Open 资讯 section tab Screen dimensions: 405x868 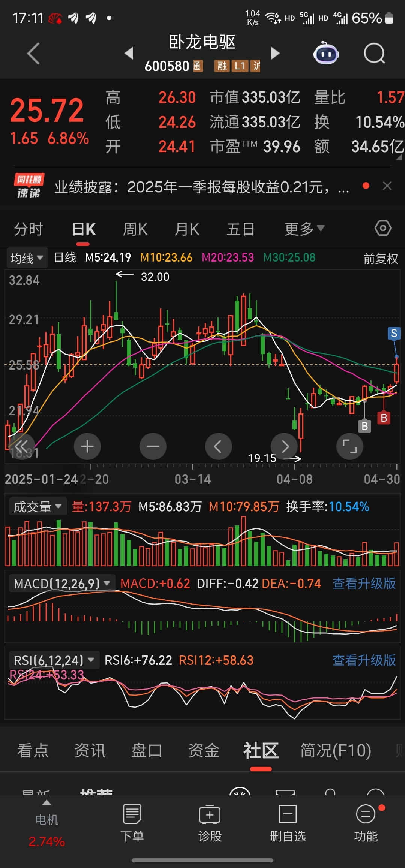point(90,751)
